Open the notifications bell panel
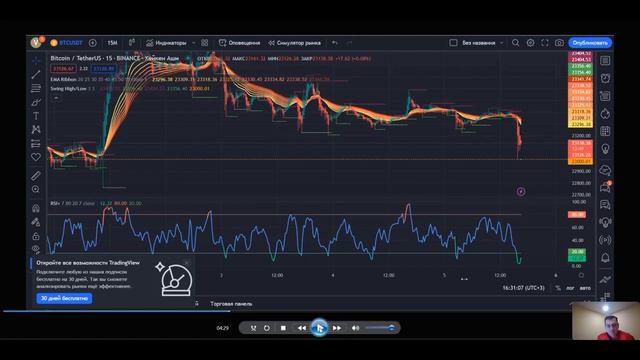640x360 pixels. pyautogui.click(x=605, y=258)
